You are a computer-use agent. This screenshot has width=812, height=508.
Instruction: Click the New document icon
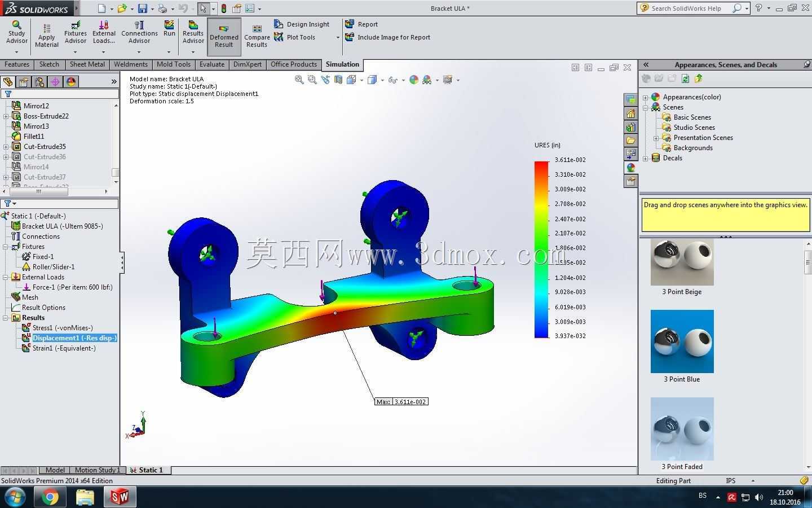pyautogui.click(x=101, y=8)
